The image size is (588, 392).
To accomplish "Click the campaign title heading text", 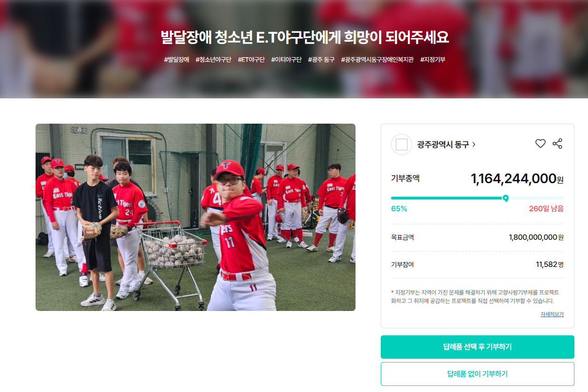I will pyautogui.click(x=305, y=37).
